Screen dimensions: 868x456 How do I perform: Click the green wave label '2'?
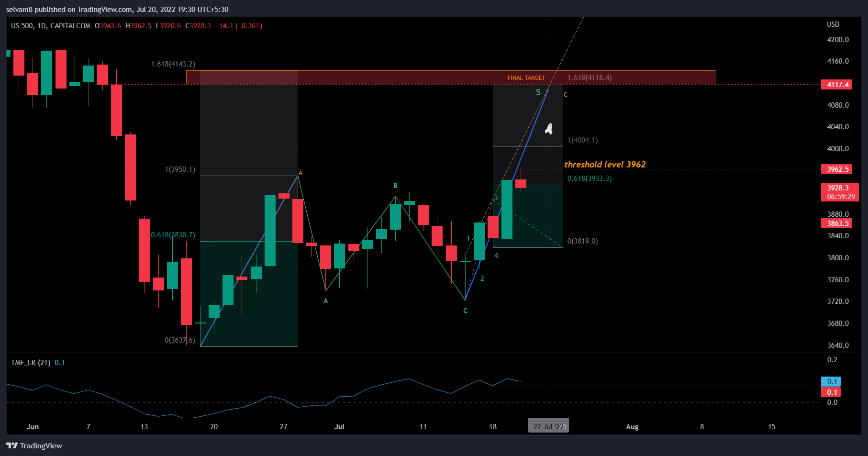pos(482,278)
